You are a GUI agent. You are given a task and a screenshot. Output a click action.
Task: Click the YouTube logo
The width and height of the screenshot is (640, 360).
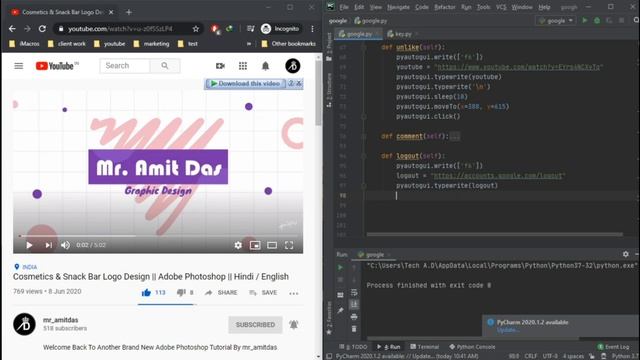[57, 66]
